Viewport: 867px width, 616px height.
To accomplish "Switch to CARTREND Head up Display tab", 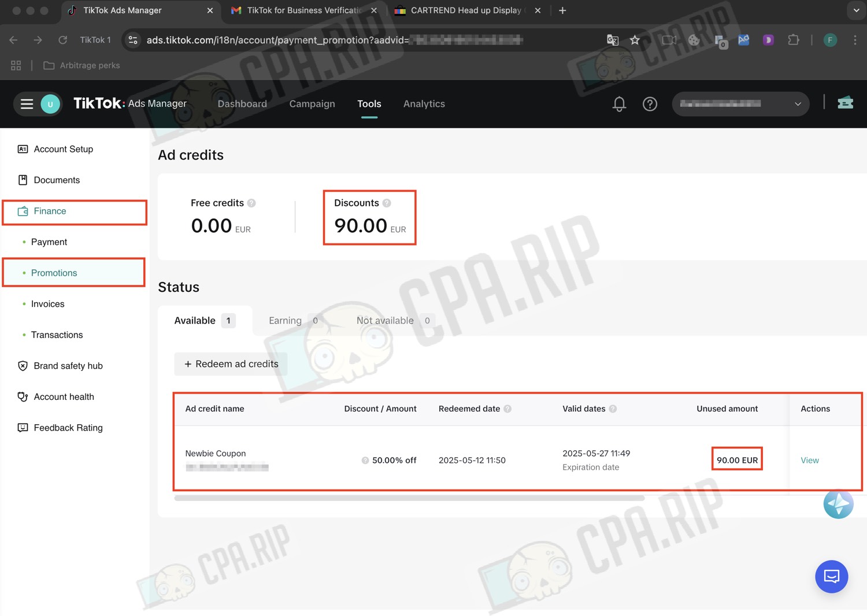I will [468, 10].
